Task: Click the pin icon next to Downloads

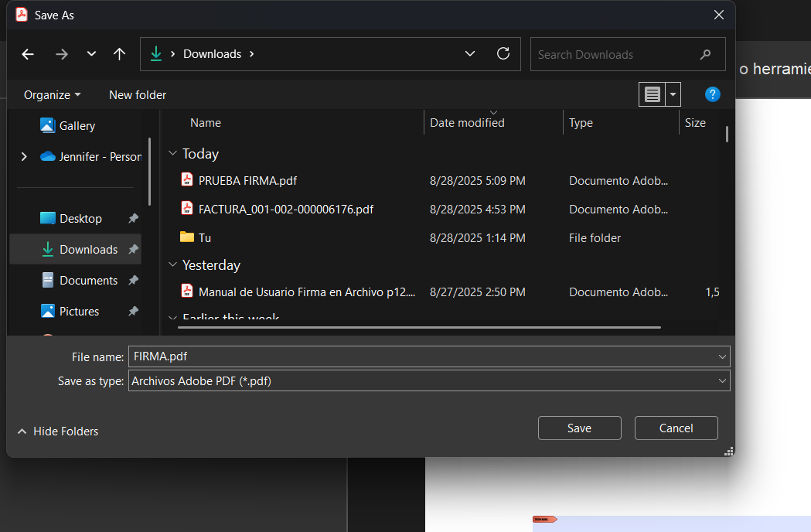Action: point(134,250)
